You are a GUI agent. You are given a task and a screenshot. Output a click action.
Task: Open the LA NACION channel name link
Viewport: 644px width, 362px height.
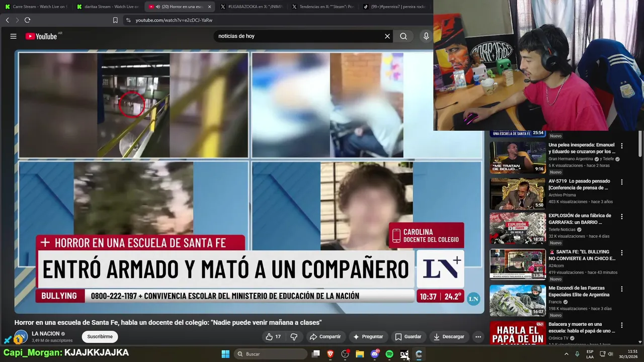point(46,333)
